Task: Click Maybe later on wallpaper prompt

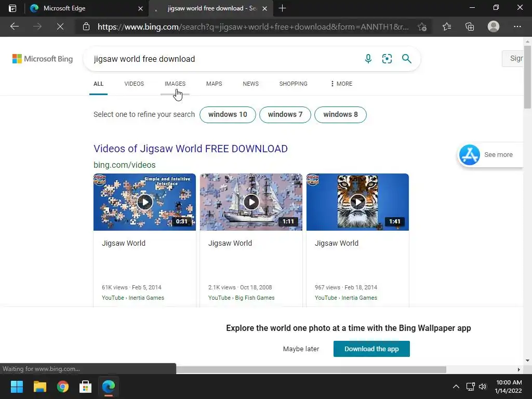Action: pyautogui.click(x=301, y=349)
